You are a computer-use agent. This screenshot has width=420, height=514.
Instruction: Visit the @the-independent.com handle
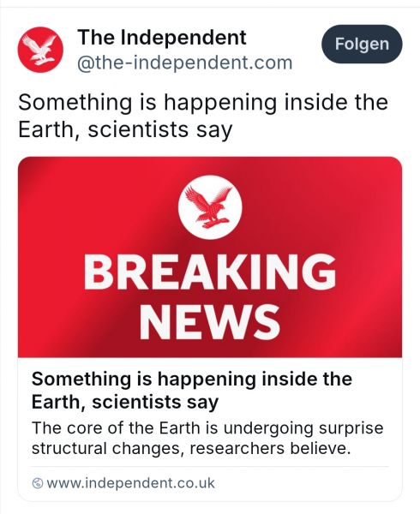pos(184,63)
